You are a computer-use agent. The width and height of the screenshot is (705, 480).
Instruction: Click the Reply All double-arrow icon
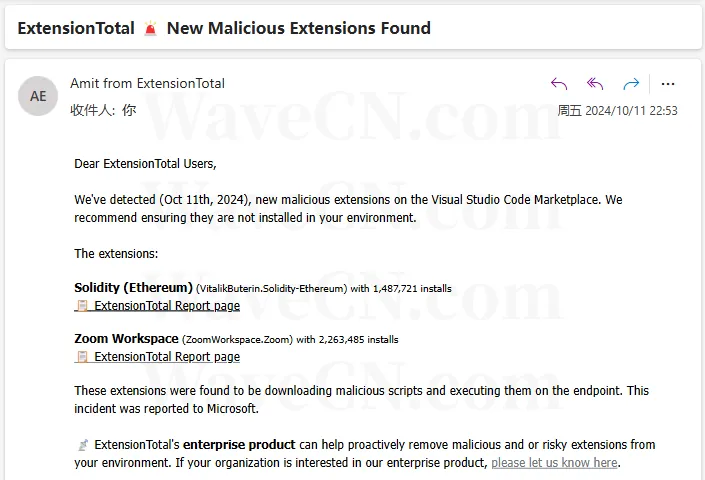click(595, 84)
